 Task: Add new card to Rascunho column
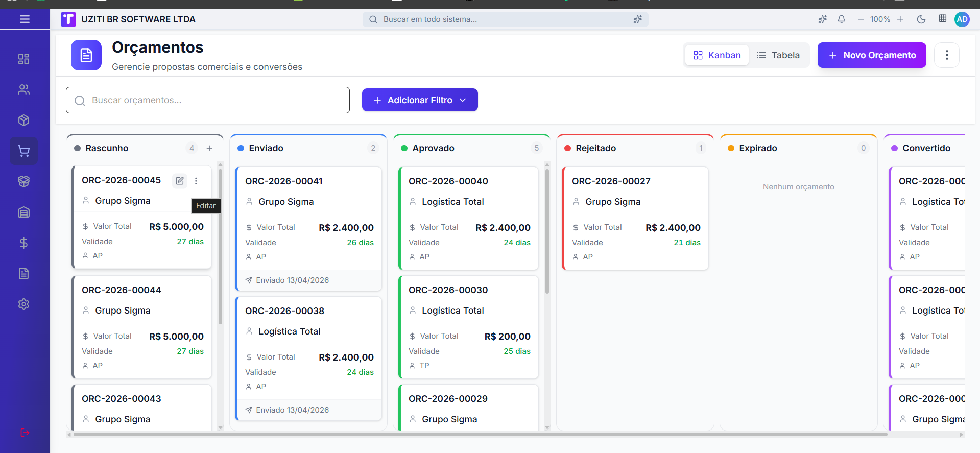click(x=209, y=148)
